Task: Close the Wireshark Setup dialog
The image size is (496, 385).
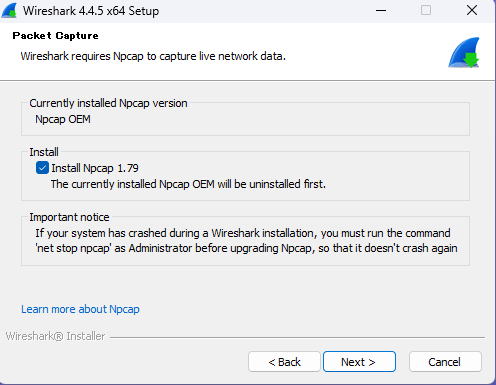Action: 472,10
